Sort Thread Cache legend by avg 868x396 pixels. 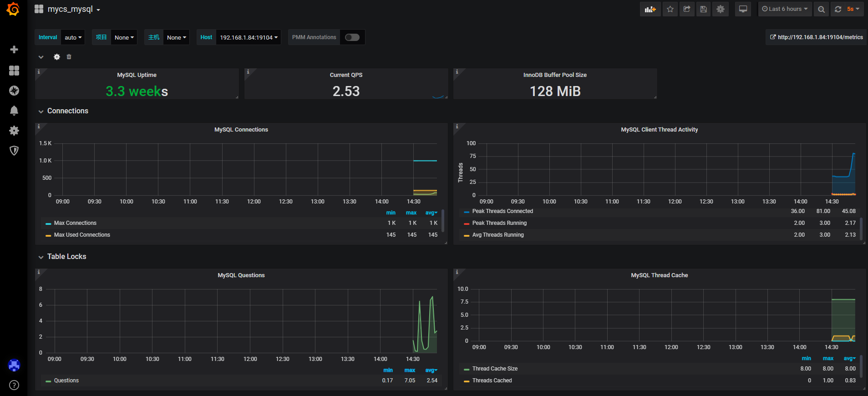coord(849,359)
